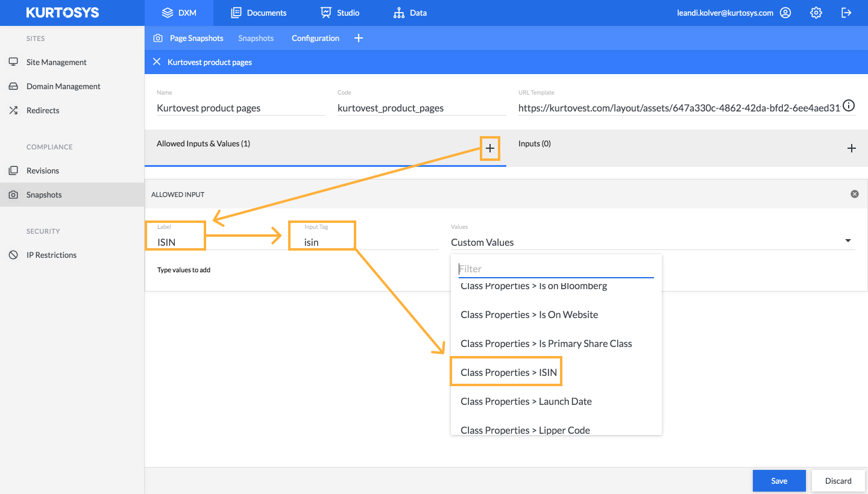The width and height of the screenshot is (868, 494).
Task: Click the Revisions stack icon
Action: (x=13, y=170)
